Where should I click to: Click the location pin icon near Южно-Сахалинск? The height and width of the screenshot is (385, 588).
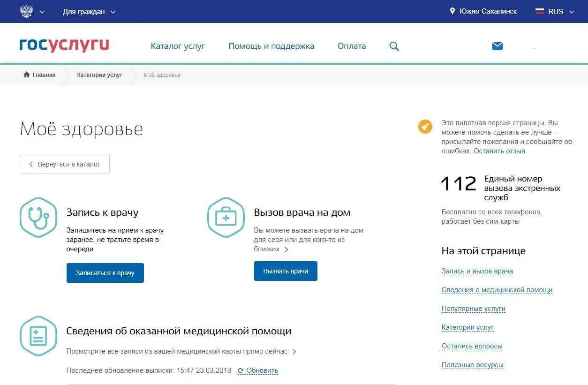452,11
